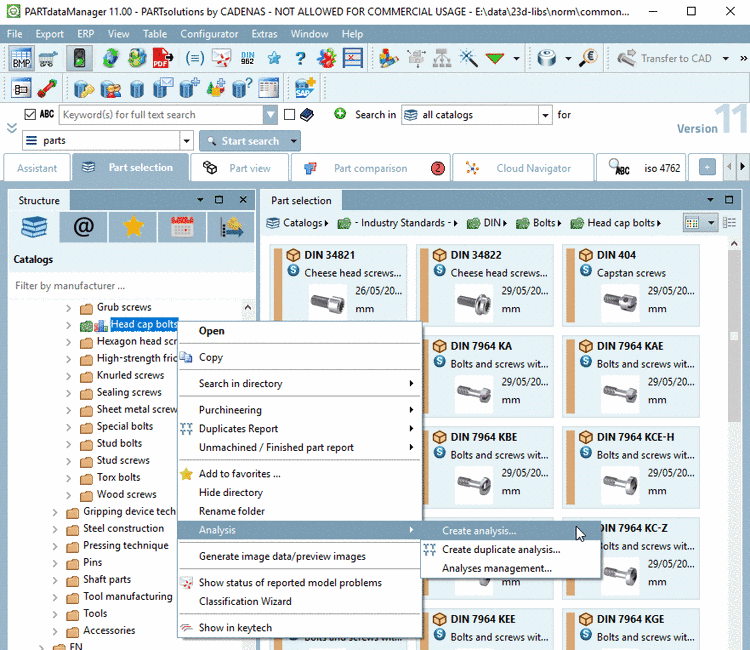The width and height of the screenshot is (750, 650).
Task: Click the Start search button
Action: click(x=244, y=141)
